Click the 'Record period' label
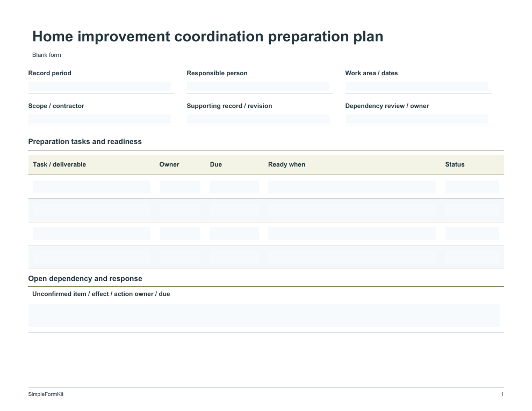Screen dimensions: 532x411 49,73
